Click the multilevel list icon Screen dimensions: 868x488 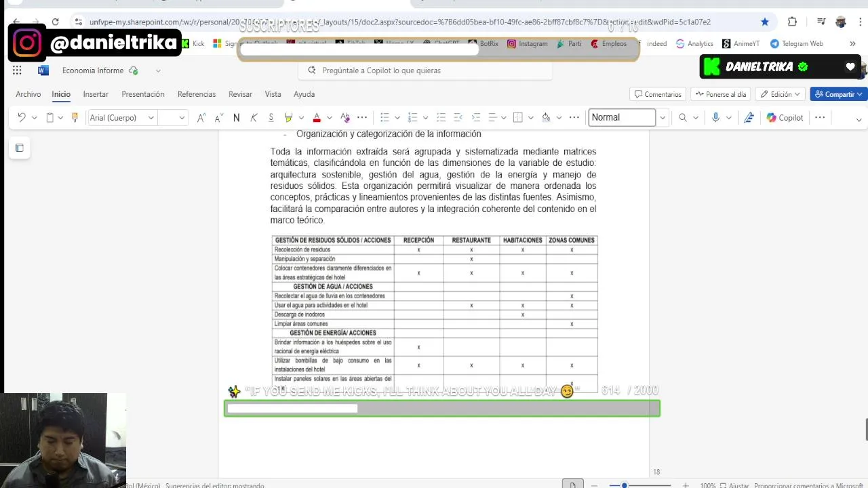441,117
